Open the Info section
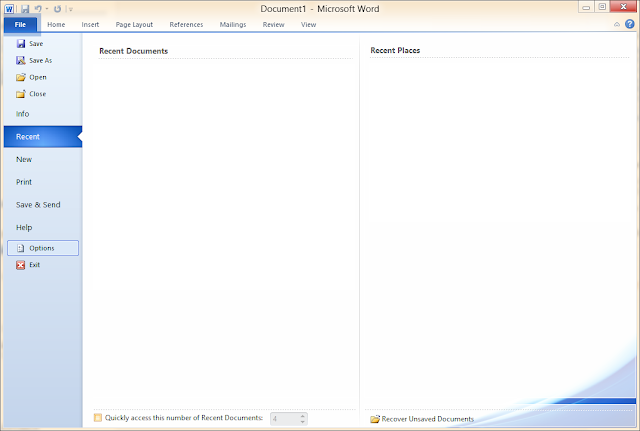The image size is (640, 431). click(x=22, y=114)
